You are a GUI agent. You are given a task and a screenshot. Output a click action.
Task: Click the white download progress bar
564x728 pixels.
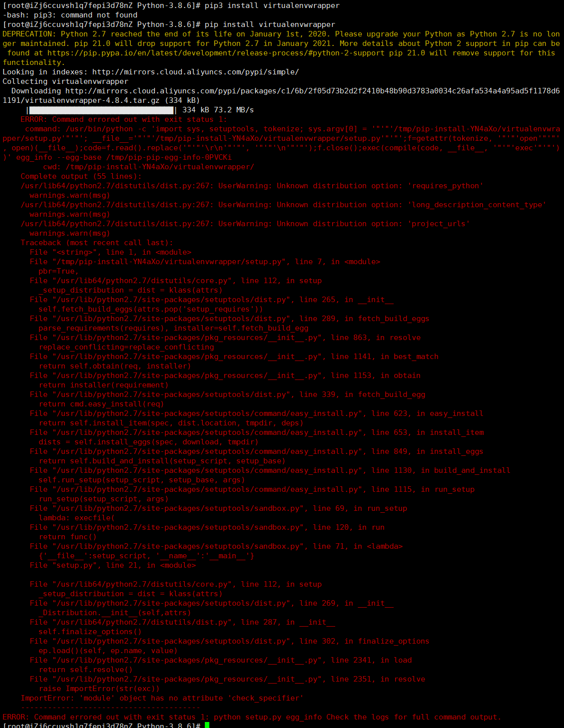click(x=101, y=110)
